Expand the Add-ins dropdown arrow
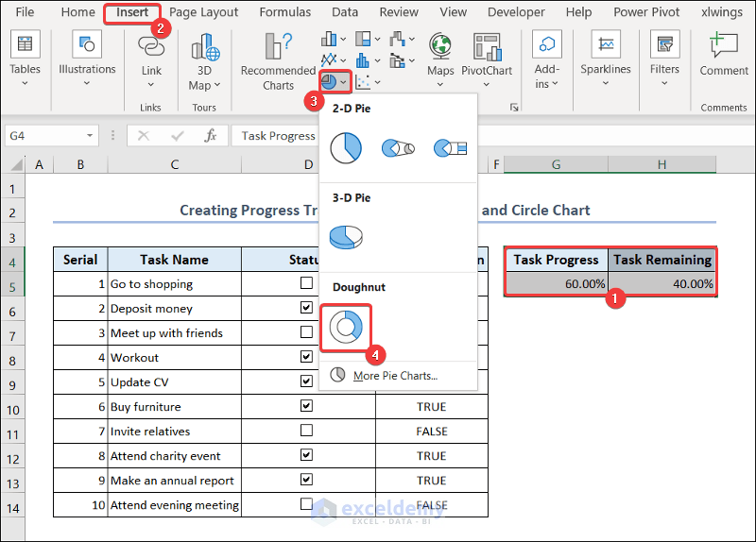Screen dimensions: 756x542 tap(555, 84)
